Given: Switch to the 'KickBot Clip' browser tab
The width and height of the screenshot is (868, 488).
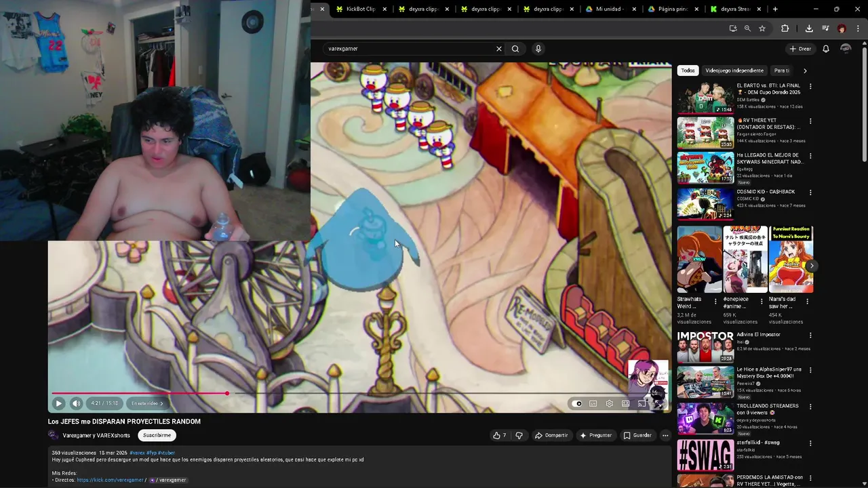Looking at the screenshot, I should click(x=359, y=9).
